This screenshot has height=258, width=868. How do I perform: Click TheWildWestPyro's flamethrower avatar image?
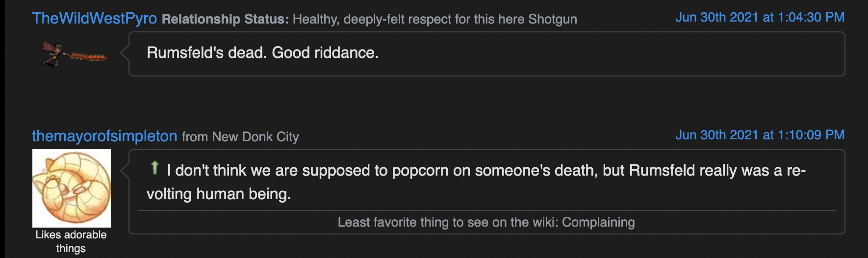(74, 54)
